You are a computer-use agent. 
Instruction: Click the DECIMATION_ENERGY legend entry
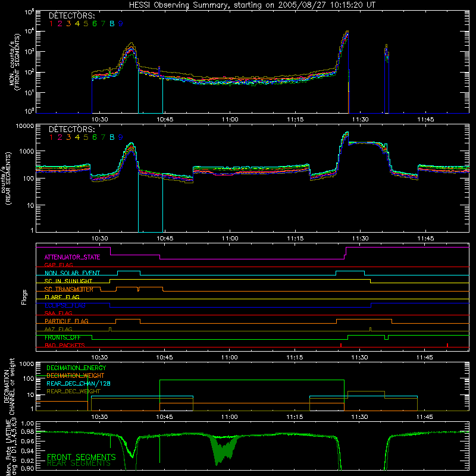point(76,368)
